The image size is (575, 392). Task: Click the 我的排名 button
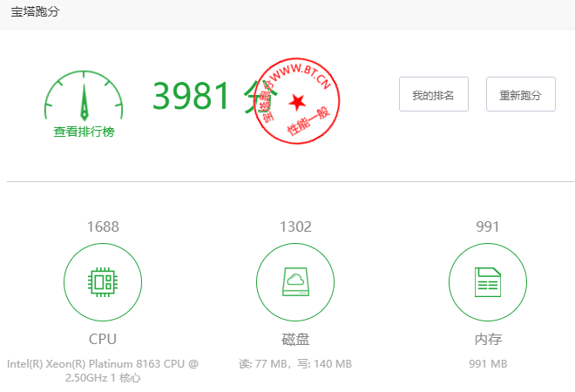[434, 94]
